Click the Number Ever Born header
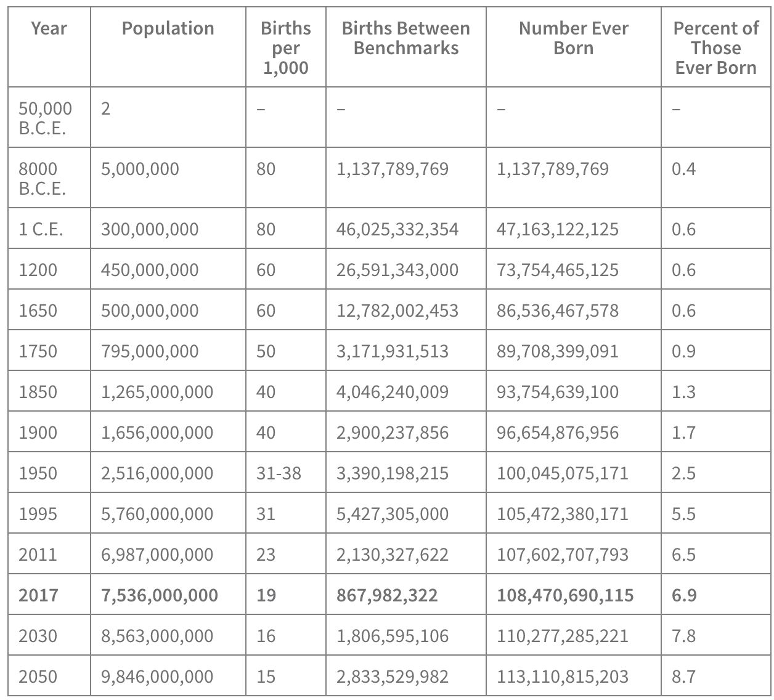The image size is (774, 700). (573, 38)
